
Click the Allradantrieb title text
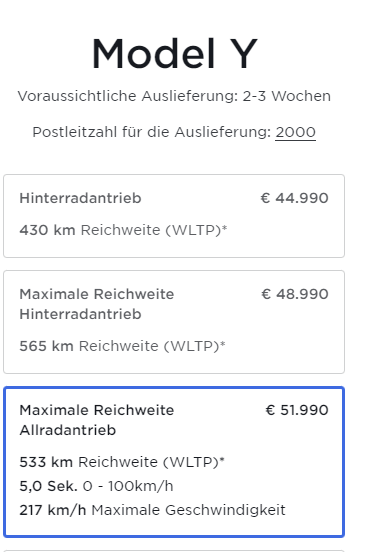click(68, 430)
